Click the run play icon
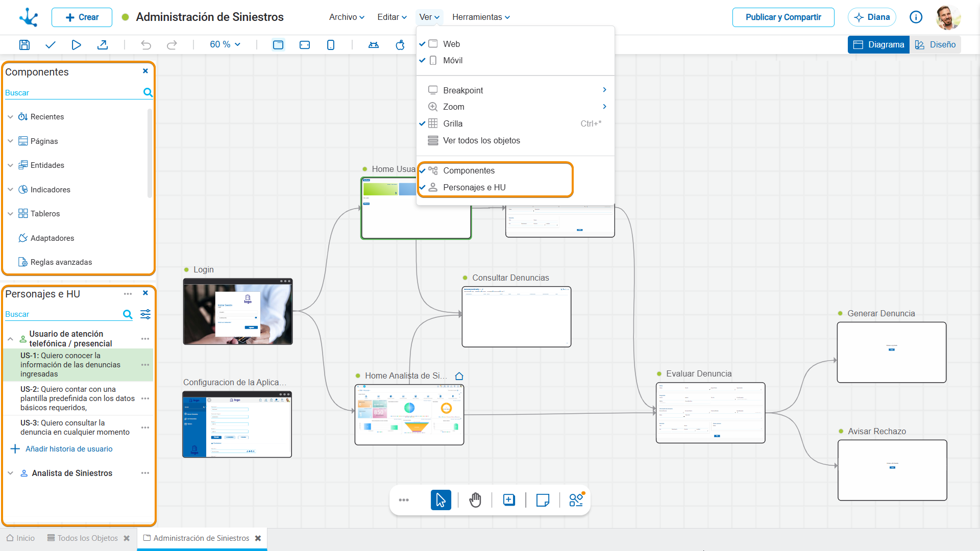This screenshot has height=551, width=980. pyautogui.click(x=76, y=45)
